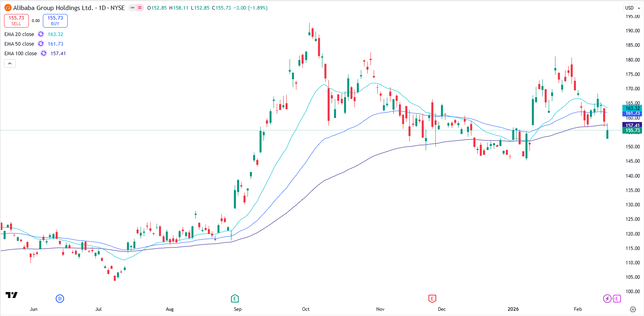
Task: Toggle the gray market status indicator
Action: [x=133, y=8]
